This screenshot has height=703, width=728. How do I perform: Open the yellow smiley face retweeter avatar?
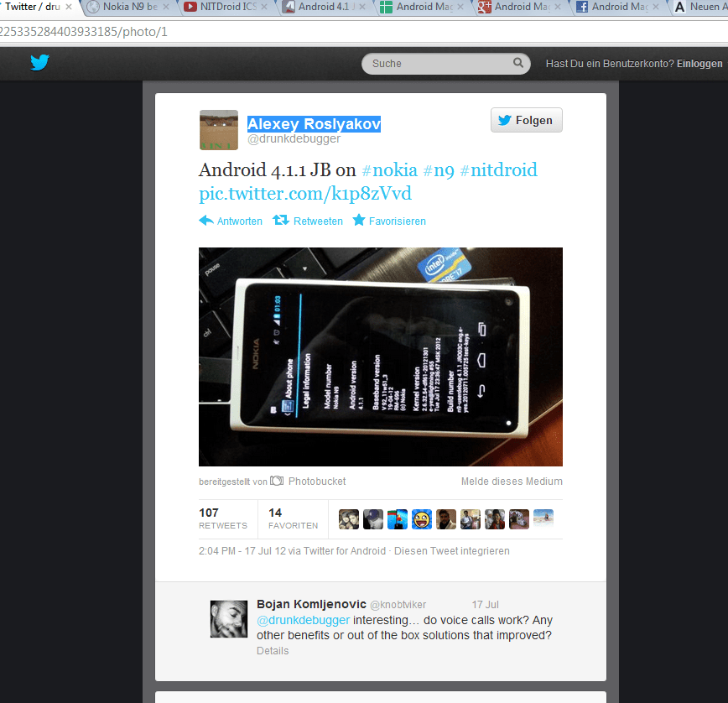tap(422, 519)
